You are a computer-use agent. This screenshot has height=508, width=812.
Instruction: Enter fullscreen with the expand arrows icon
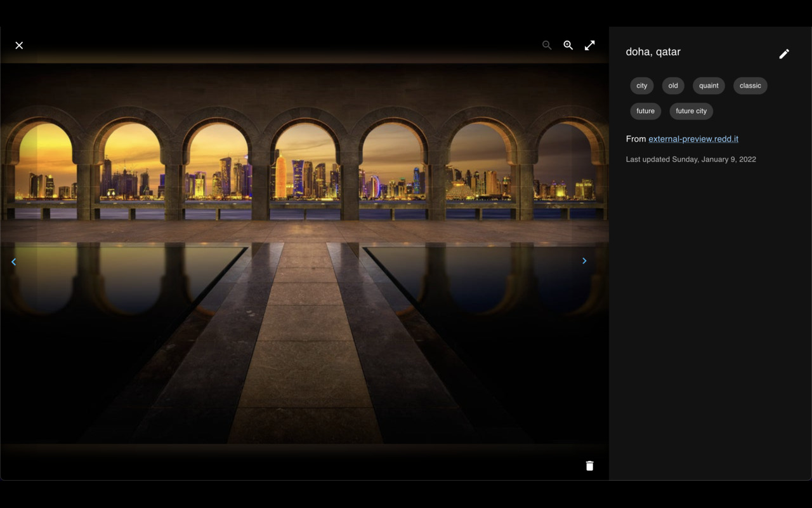[x=590, y=45]
